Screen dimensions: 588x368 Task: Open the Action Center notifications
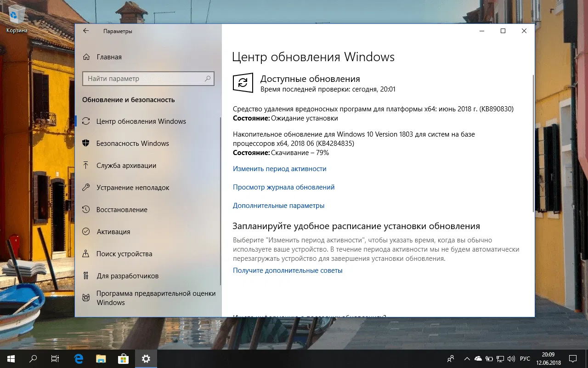(x=572, y=358)
